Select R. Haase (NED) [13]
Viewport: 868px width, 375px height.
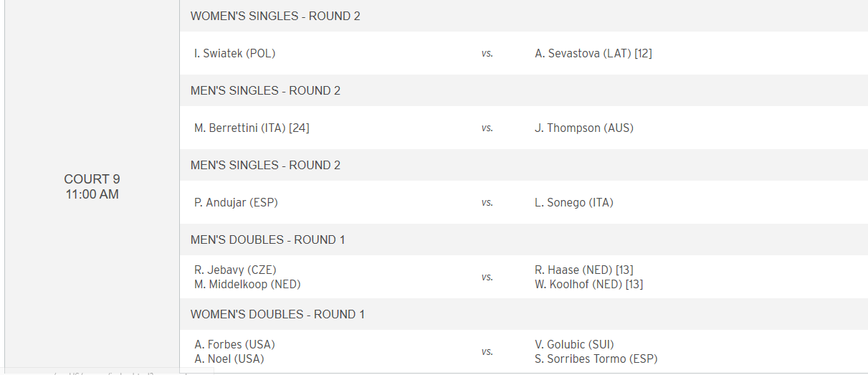click(x=583, y=270)
